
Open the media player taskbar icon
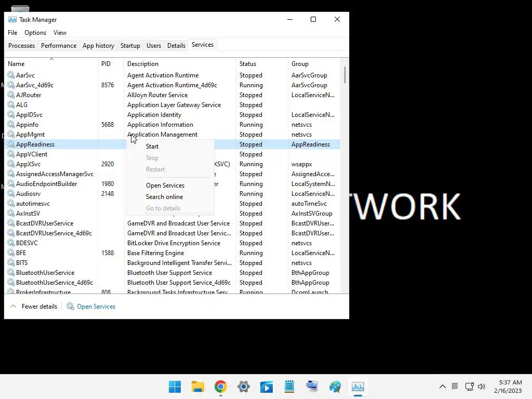click(267, 387)
